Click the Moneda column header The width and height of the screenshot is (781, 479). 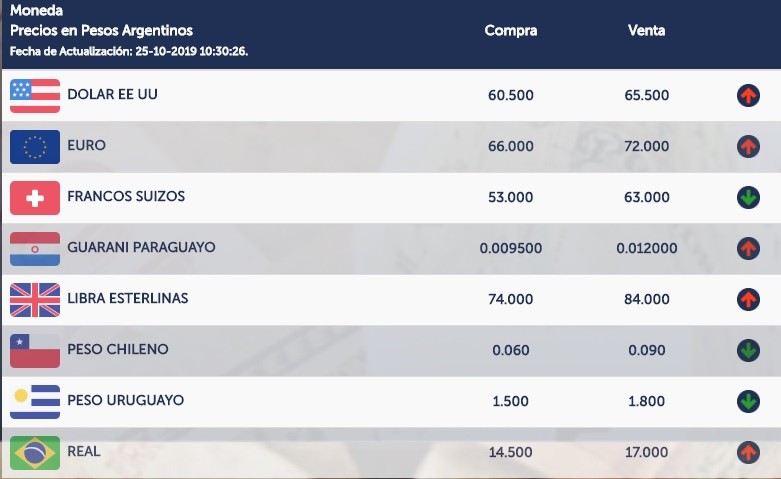(x=36, y=10)
